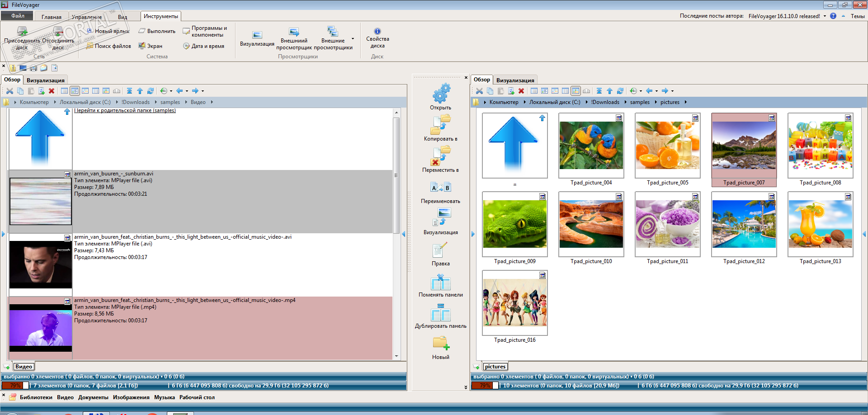Click the right pane scissors cut icon
Viewport: 868px width, 415px height.
click(479, 91)
